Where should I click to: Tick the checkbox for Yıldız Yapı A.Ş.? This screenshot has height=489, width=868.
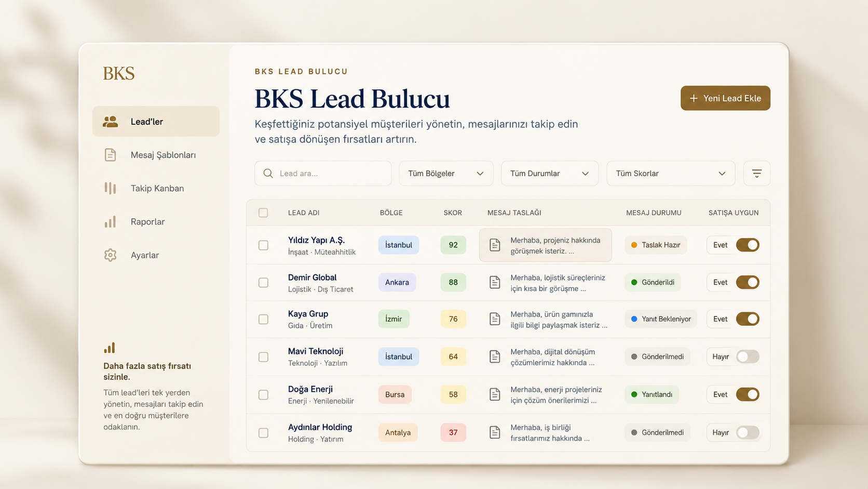[263, 245]
